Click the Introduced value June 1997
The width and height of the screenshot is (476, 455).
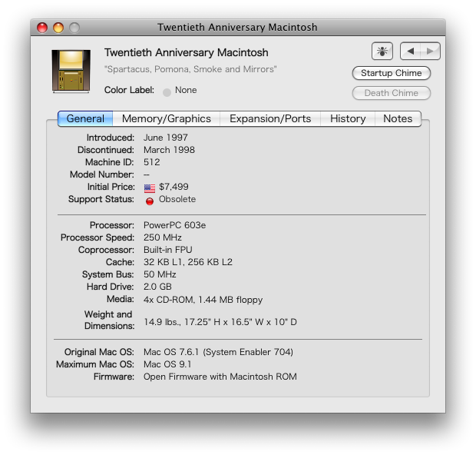[166, 138]
